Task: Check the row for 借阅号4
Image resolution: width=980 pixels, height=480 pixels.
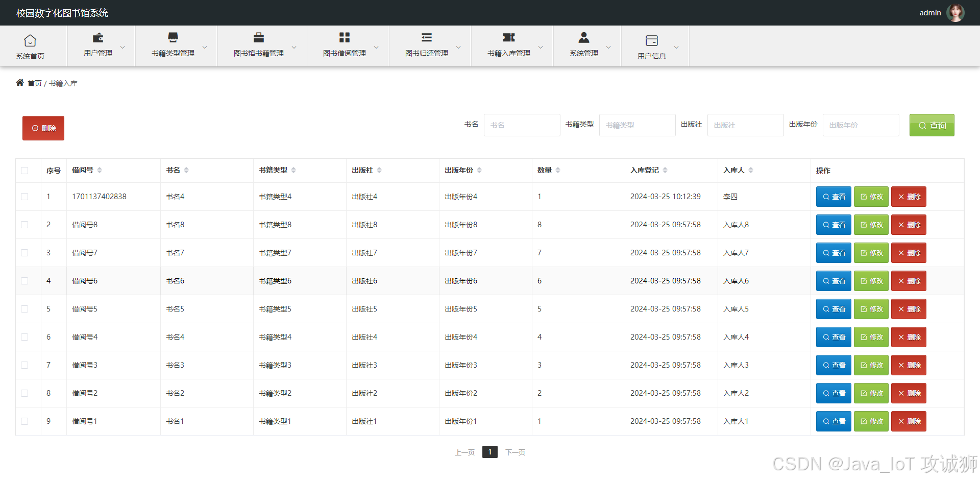Action: [24, 337]
